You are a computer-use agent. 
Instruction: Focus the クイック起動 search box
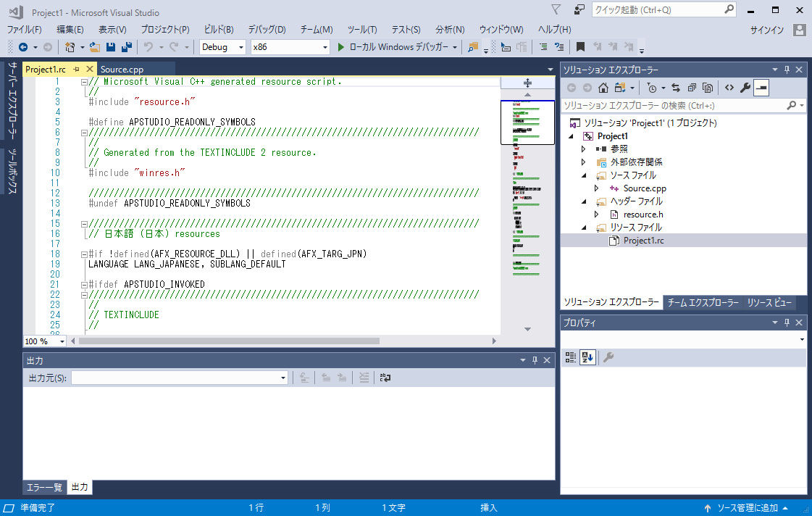coord(664,10)
